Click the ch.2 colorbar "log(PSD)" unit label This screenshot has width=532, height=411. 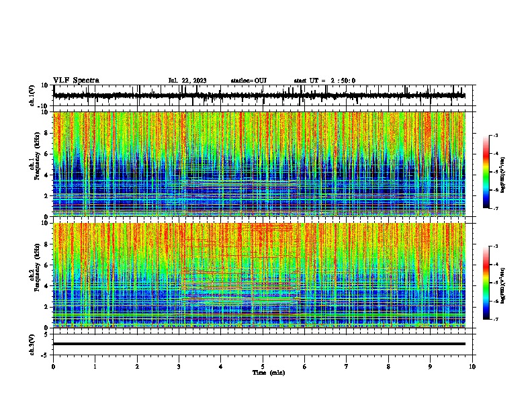coord(503,285)
